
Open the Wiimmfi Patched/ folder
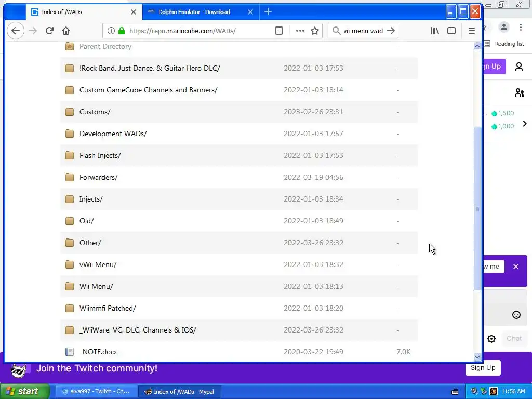[108, 308]
